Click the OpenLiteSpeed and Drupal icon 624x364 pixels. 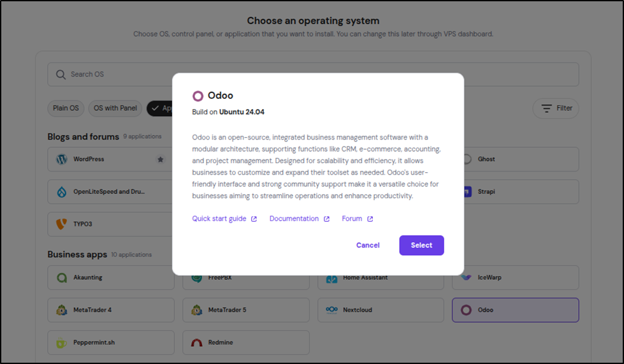pos(62,192)
